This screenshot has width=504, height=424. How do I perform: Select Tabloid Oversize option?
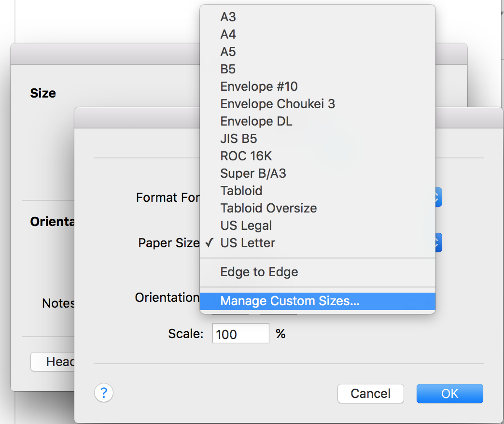click(268, 208)
